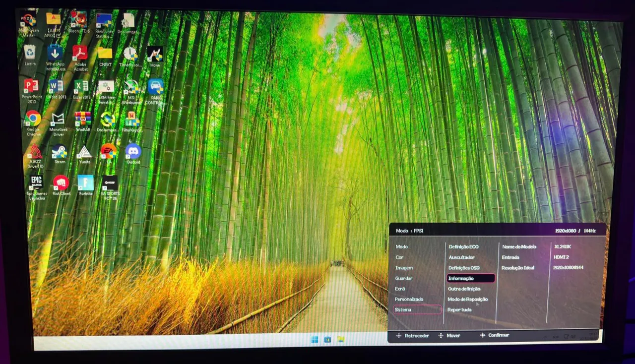Screen dimensions: 635x364
Task: Launch Fortnite desktop shortcut
Action: [85, 183]
